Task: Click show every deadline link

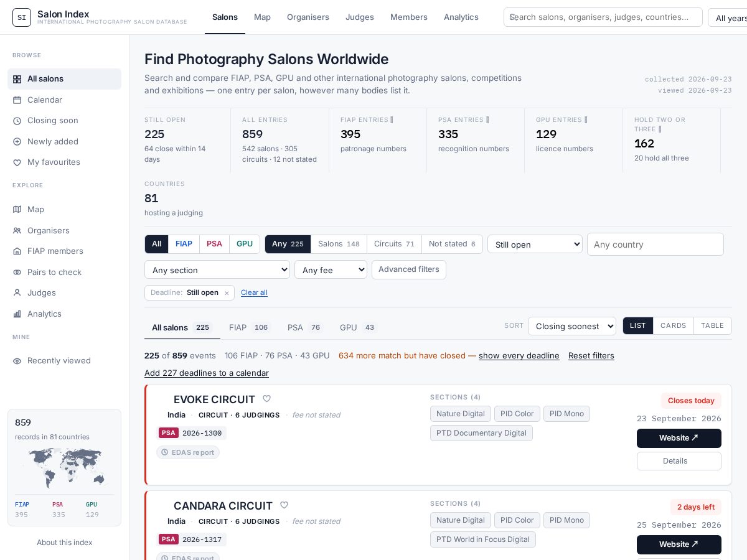Action: 519,355
